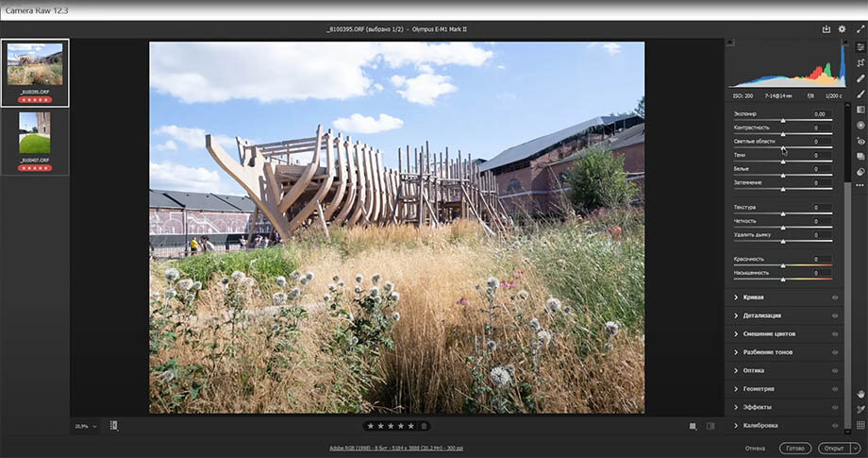Toggle visibility of Эффекты panel
Viewport: 868px width, 458px height.
(x=834, y=407)
